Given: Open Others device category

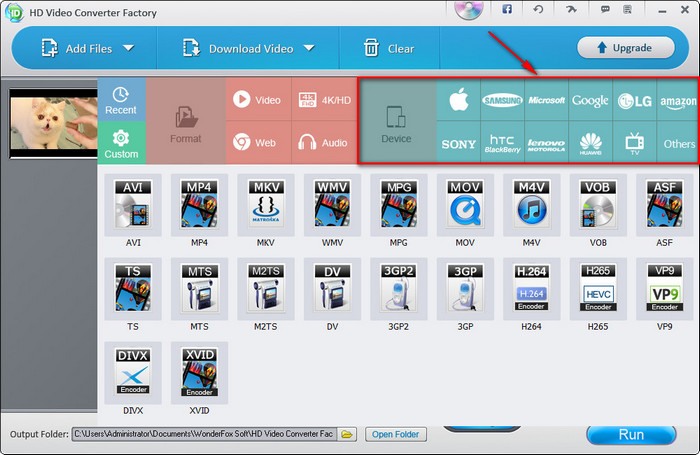Looking at the screenshot, I should [678, 142].
